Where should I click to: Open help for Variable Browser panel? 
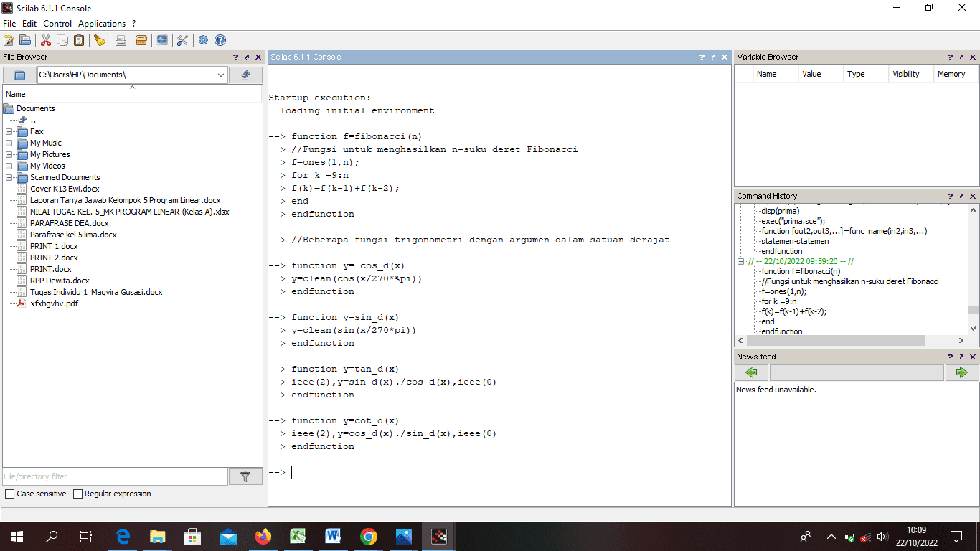coord(950,57)
